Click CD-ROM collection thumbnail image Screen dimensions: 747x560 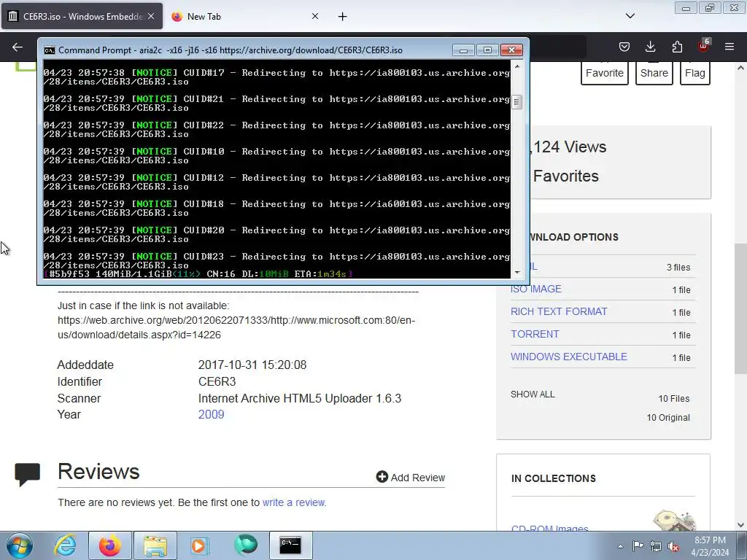pyautogui.click(x=674, y=520)
